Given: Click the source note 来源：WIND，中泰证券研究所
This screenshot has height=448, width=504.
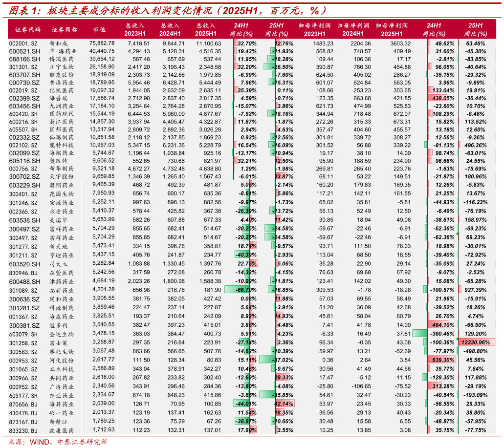Looking at the screenshot, I should click(59, 442).
